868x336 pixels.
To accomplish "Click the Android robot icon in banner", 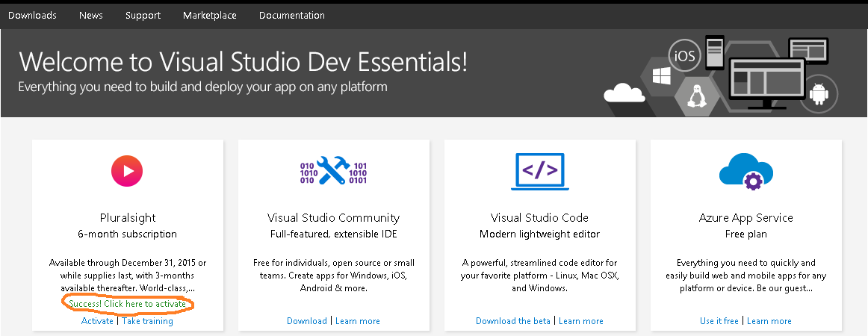I will [x=819, y=93].
